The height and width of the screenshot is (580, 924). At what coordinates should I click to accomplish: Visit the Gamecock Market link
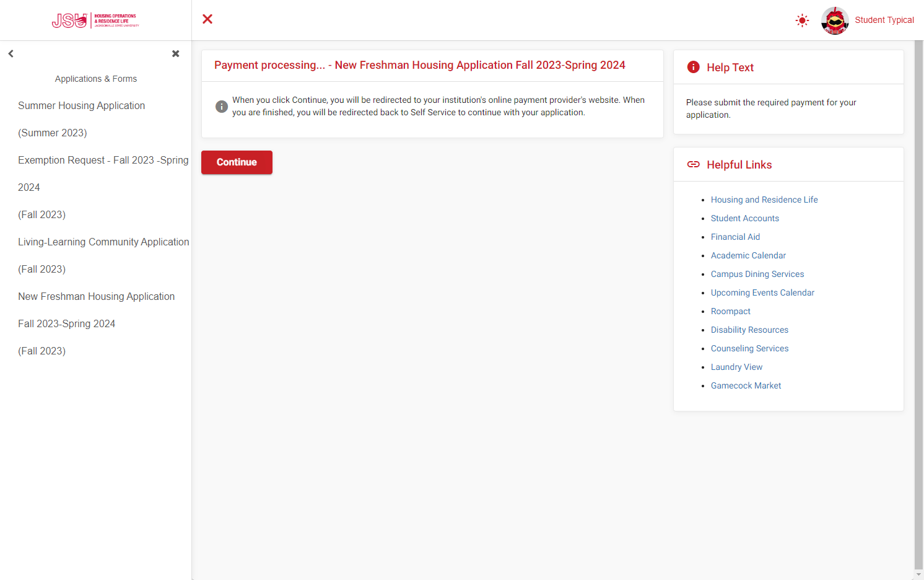746,385
